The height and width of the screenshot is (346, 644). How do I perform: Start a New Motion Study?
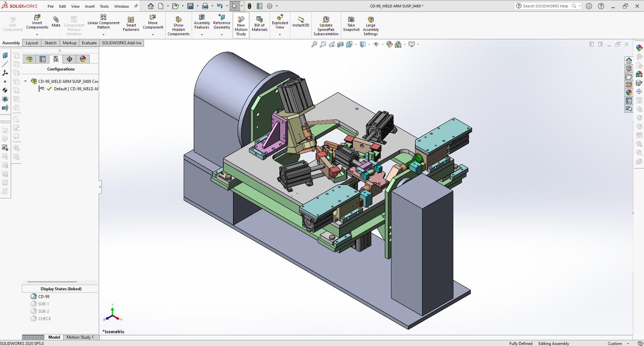(241, 26)
